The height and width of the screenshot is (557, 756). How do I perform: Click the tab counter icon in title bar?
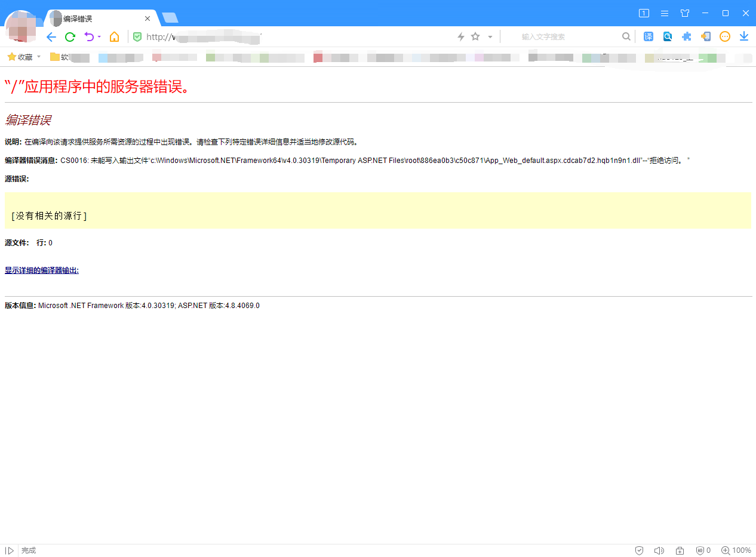tap(644, 13)
